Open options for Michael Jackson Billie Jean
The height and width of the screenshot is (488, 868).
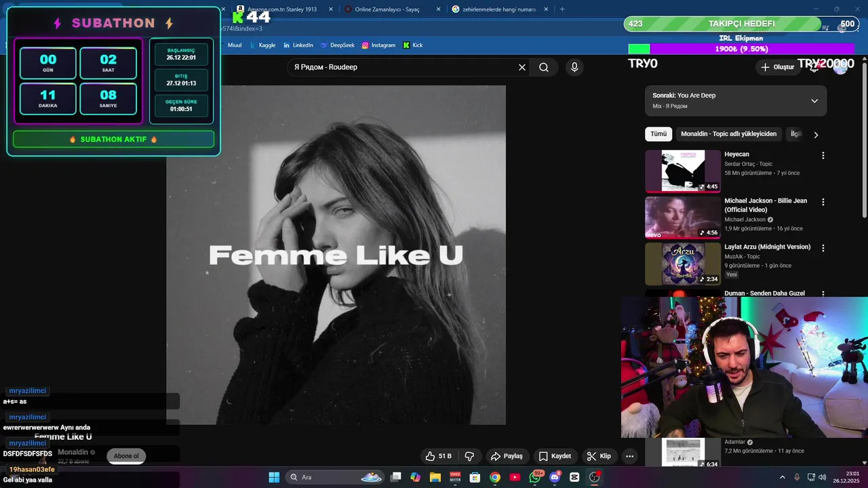point(823,202)
